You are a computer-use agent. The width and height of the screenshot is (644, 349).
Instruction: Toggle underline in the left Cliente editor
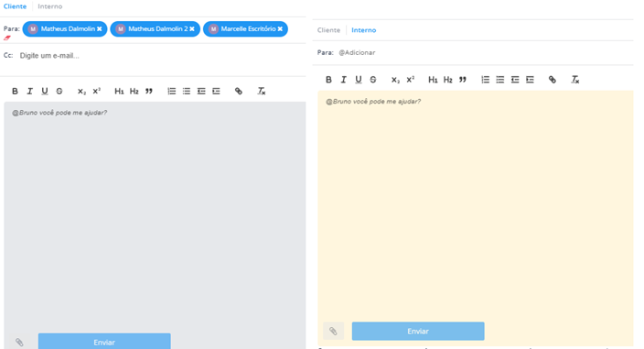click(x=44, y=92)
